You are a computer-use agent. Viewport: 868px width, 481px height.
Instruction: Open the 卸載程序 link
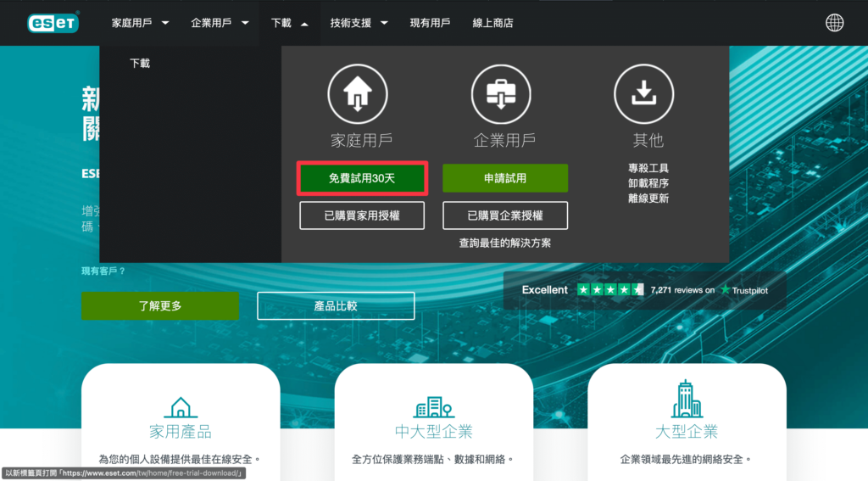coord(648,183)
